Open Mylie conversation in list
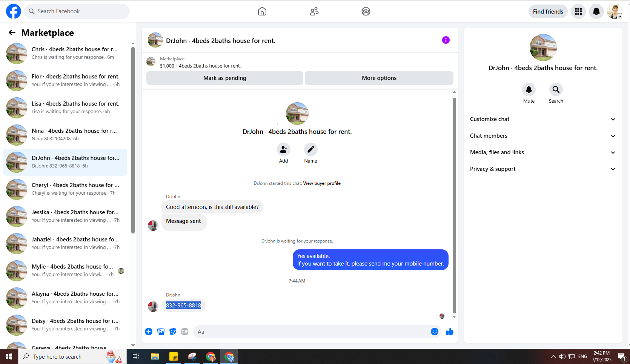This screenshot has width=630, height=364. click(65, 270)
